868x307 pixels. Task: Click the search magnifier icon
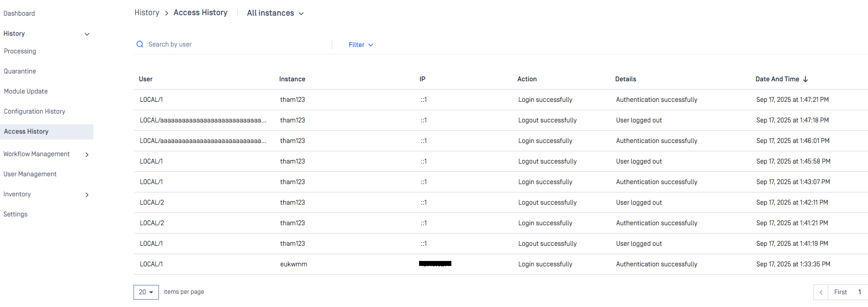click(140, 45)
